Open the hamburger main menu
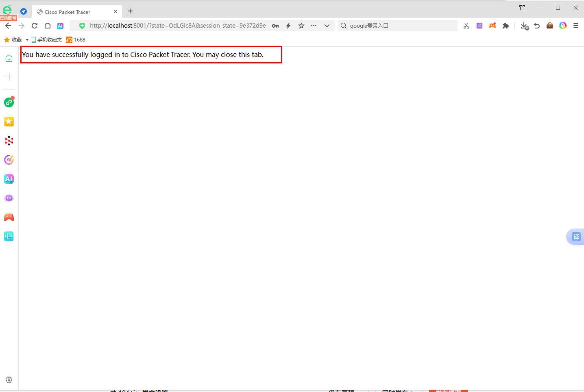584x392 pixels. 576,26
